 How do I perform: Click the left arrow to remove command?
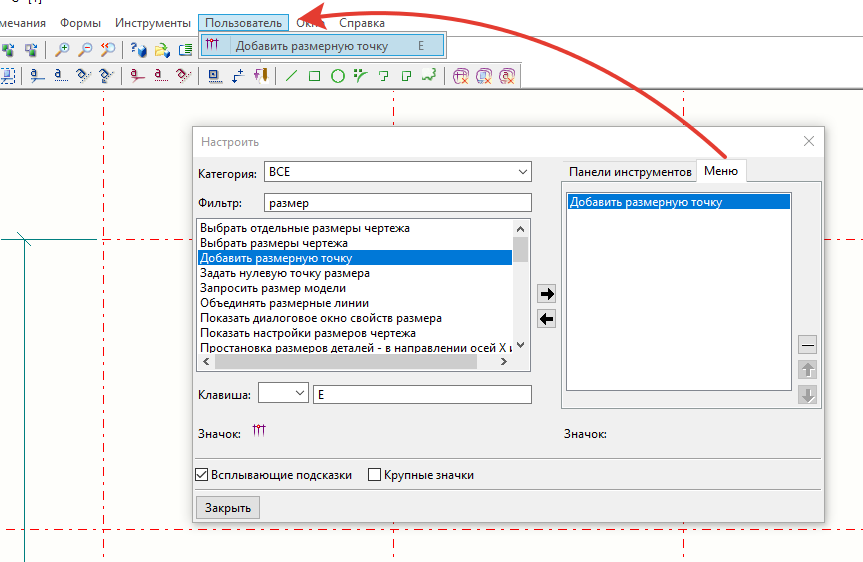click(x=547, y=319)
